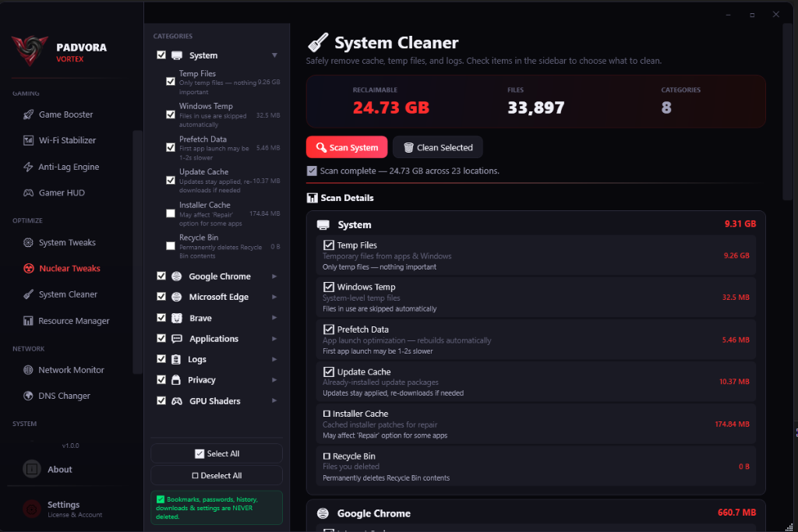
Task: Click the Network Monitor globe icon
Action: coord(29,370)
